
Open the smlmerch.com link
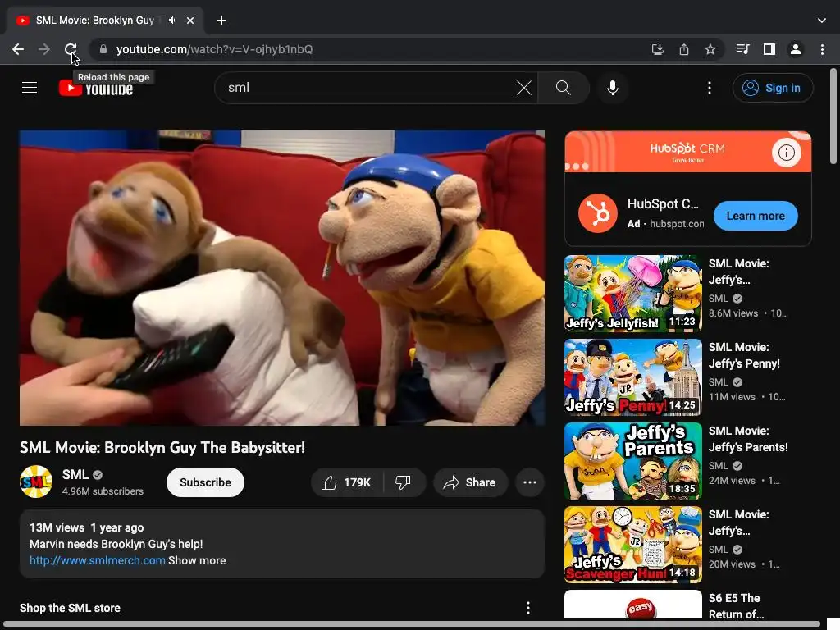point(97,560)
